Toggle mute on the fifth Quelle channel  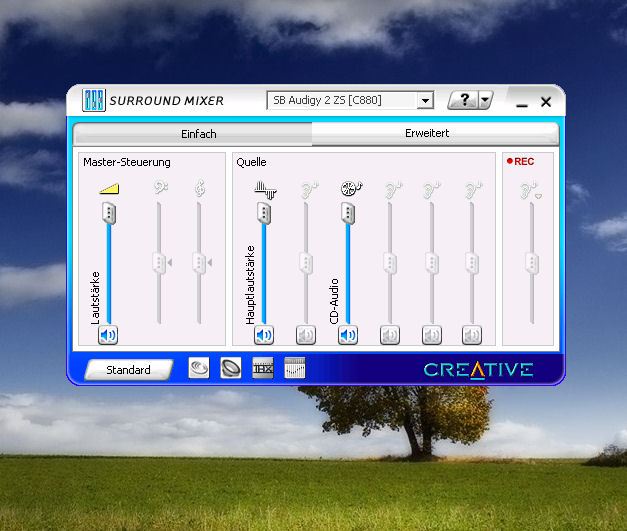pyautogui.click(x=432, y=335)
